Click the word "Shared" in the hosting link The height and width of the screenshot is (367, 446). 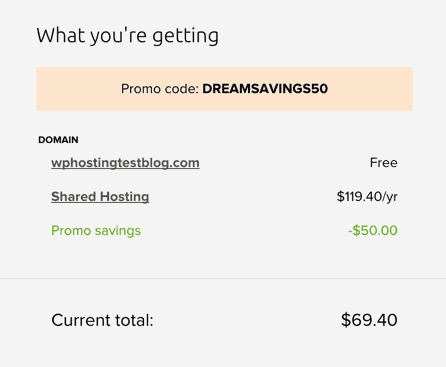tap(74, 196)
